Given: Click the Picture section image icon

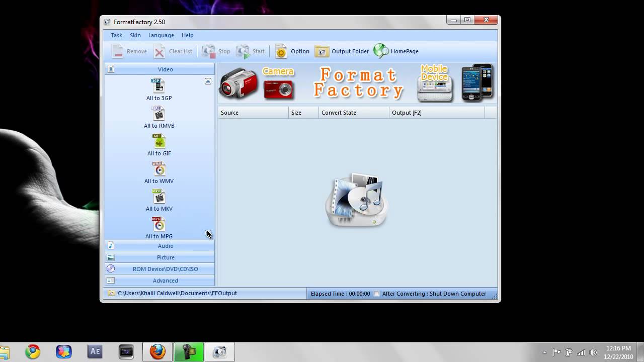Looking at the screenshot, I should (x=111, y=257).
